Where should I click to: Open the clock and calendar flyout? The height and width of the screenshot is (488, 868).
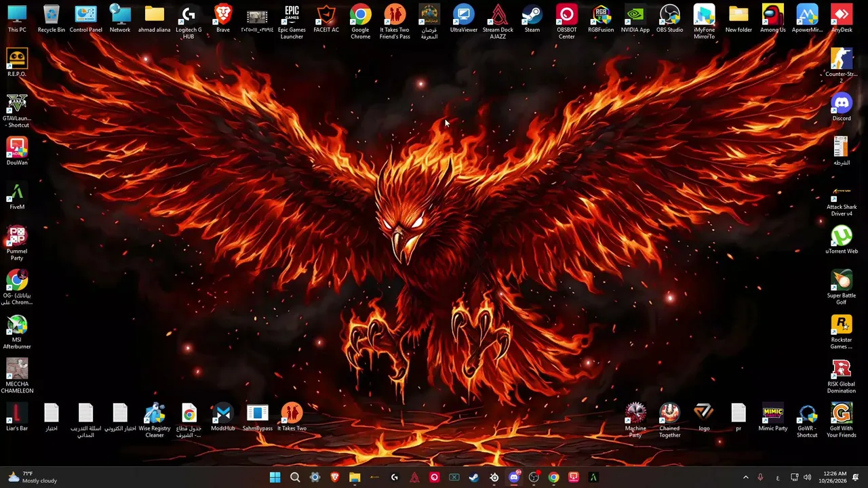coord(834,477)
